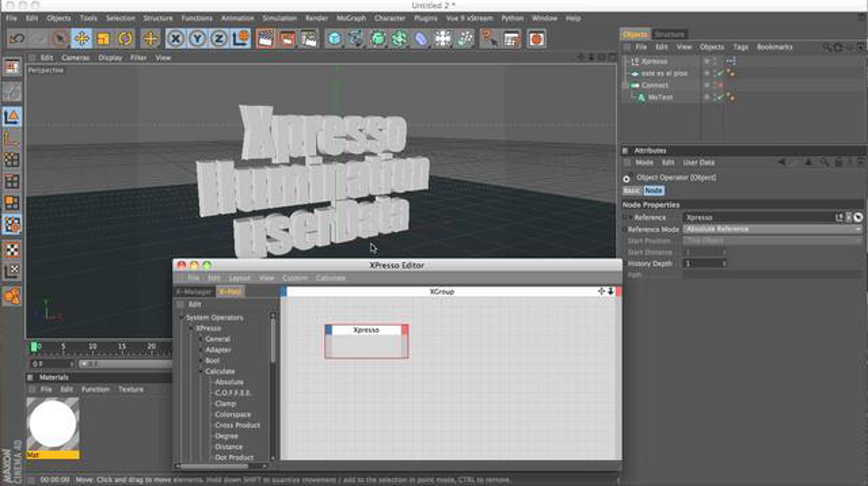Select the MoText object in the Objects list
The width and height of the screenshot is (868, 486).
pyautogui.click(x=660, y=97)
